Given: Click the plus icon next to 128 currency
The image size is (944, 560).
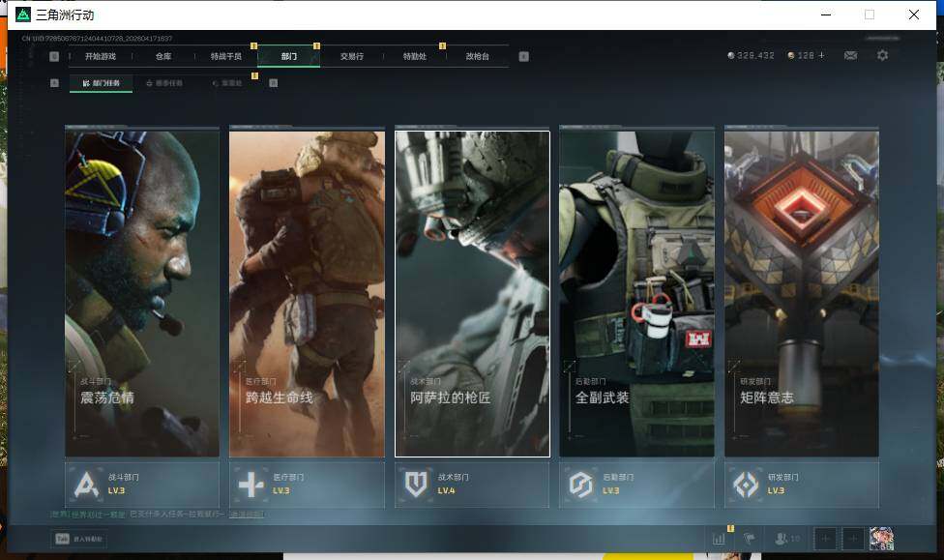Looking at the screenshot, I should 821,55.
